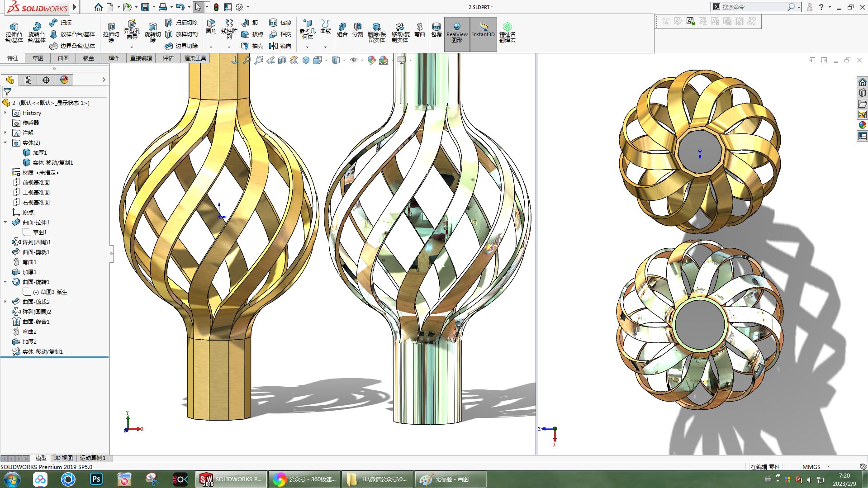Open the Design Library task pane icon

(x=862, y=93)
